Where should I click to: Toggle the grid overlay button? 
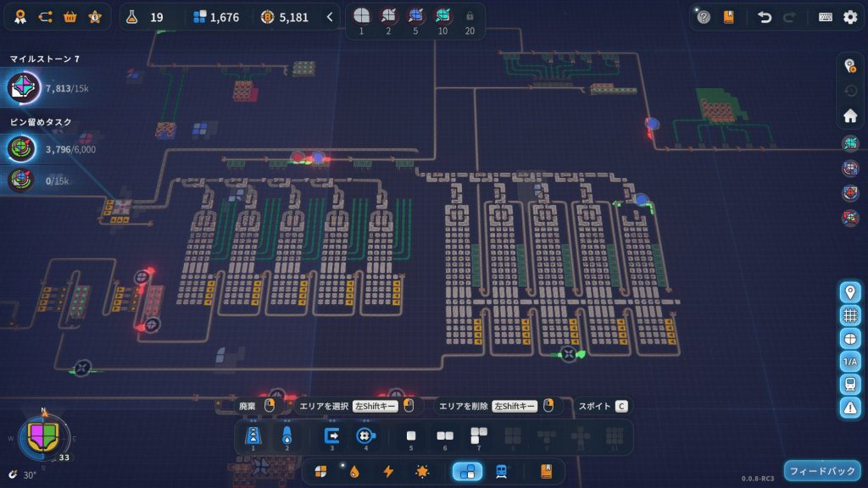pyautogui.click(x=850, y=315)
